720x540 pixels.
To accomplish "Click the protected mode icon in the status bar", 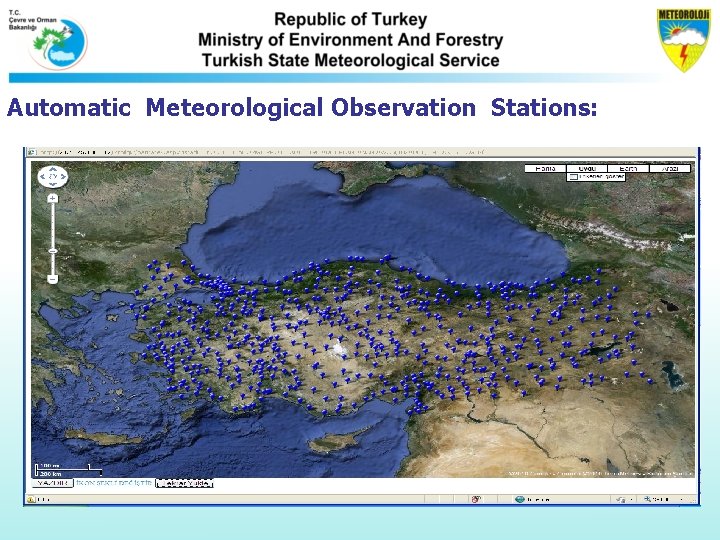I will tap(621, 499).
